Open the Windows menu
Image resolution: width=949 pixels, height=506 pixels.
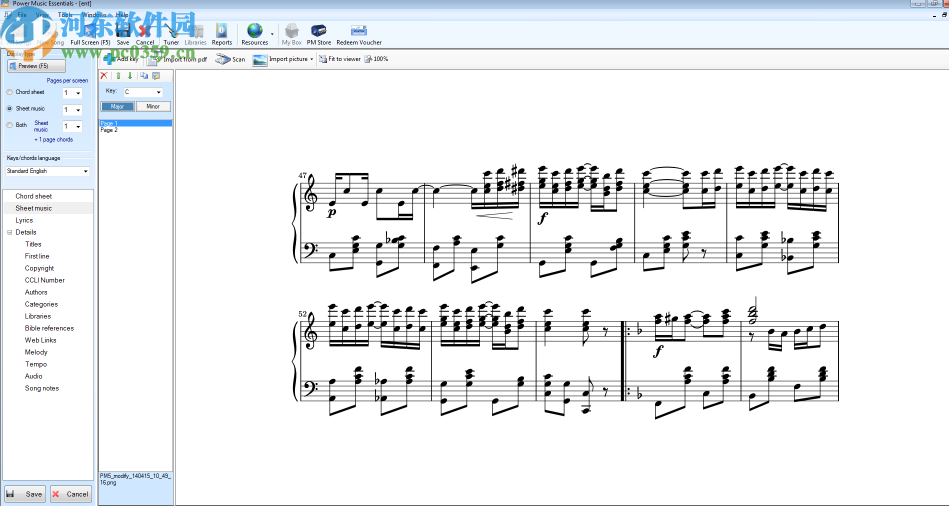(x=93, y=15)
